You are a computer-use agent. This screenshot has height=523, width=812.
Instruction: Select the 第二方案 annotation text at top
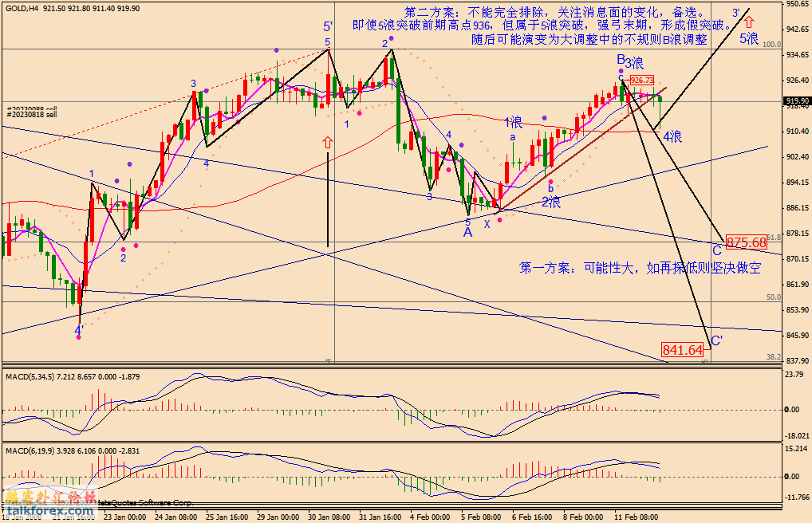(x=554, y=12)
